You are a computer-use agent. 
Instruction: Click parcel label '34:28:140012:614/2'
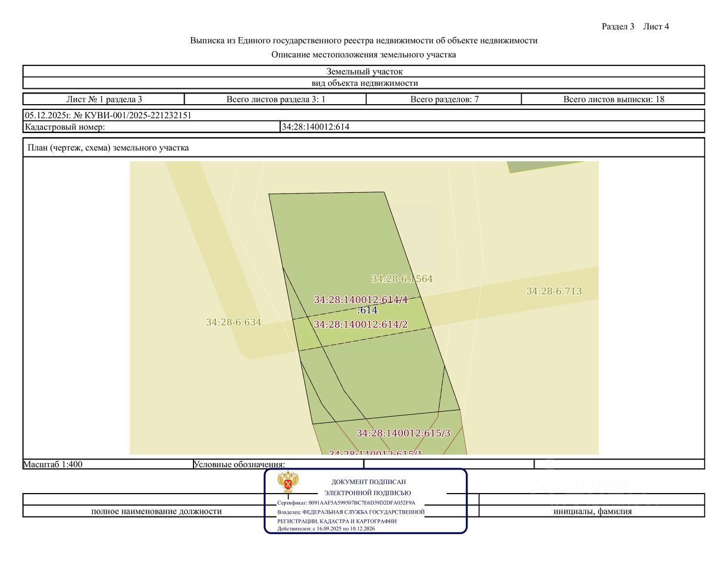coord(360,324)
